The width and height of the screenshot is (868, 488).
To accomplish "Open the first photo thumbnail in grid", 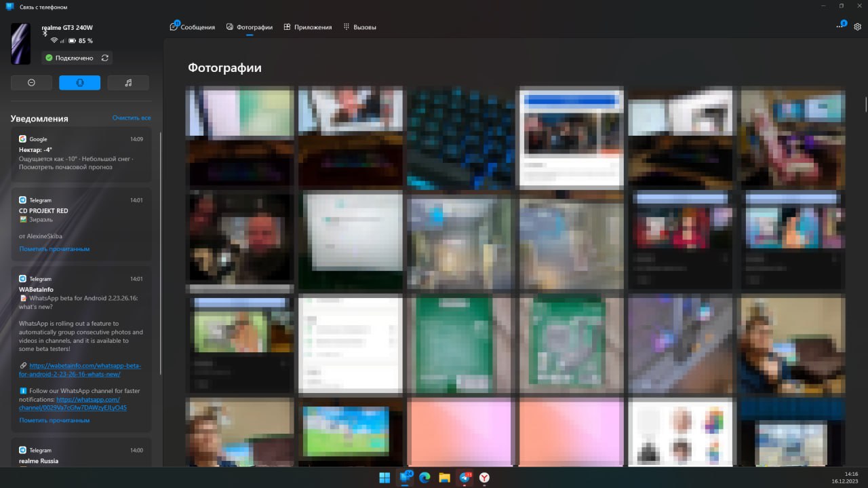I will pos(240,136).
